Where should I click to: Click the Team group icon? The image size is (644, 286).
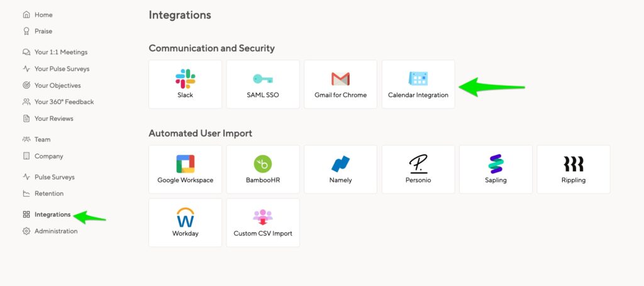click(26, 139)
